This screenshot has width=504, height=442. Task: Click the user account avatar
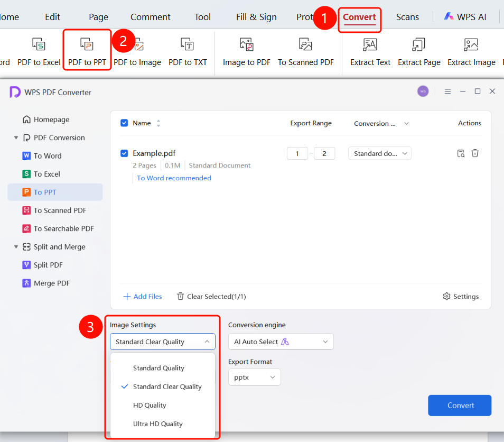point(423,91)
